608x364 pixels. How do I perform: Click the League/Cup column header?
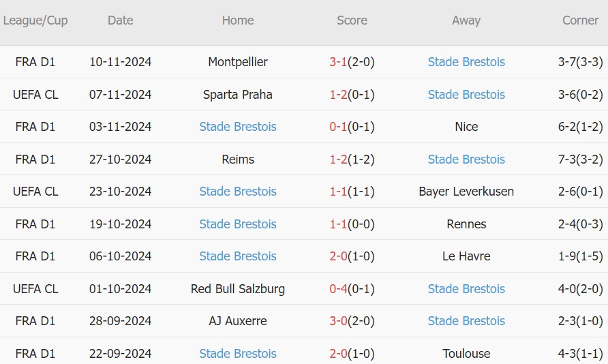35,20
